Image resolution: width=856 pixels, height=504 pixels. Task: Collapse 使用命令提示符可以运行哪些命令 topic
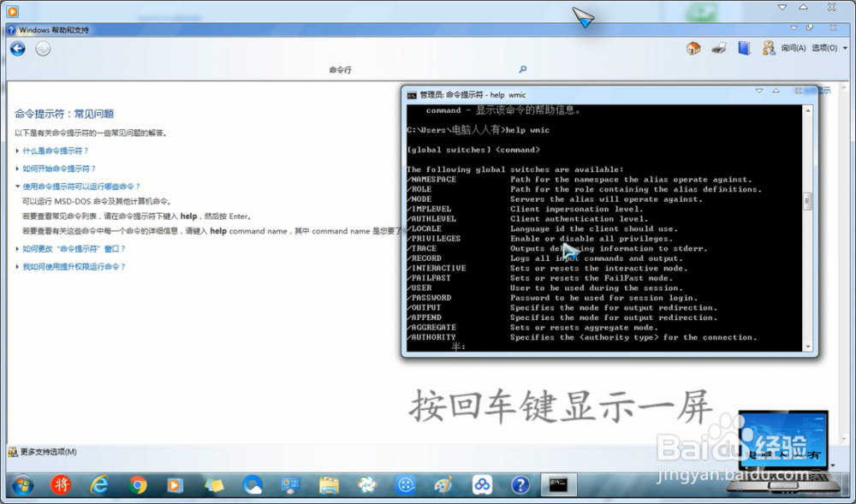[x=81, y=187]
